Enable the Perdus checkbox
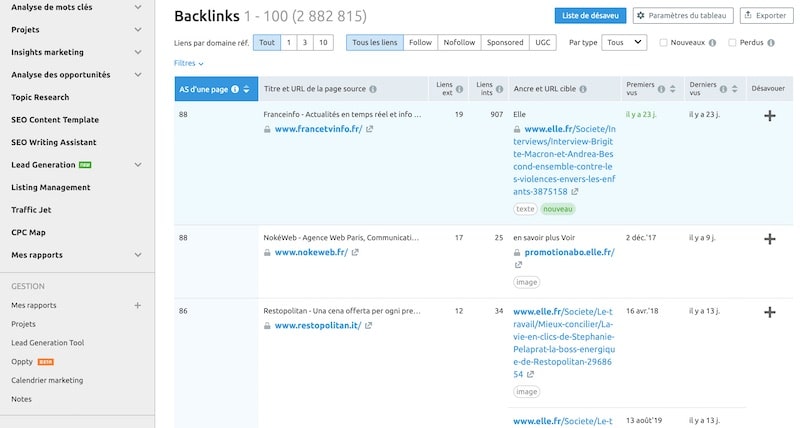The height and width of the screenshot is (428, 800). [x=732, y=43]
